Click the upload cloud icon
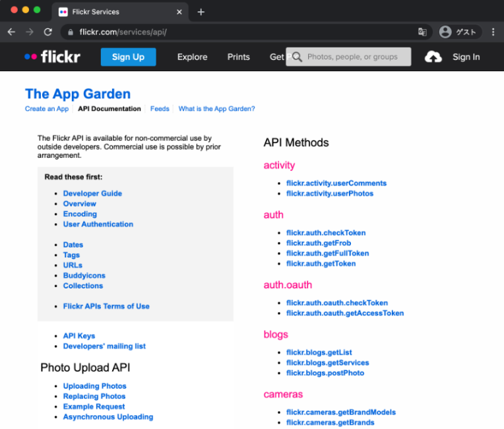This screenshot has width=504, height=429. coord(433,57)
